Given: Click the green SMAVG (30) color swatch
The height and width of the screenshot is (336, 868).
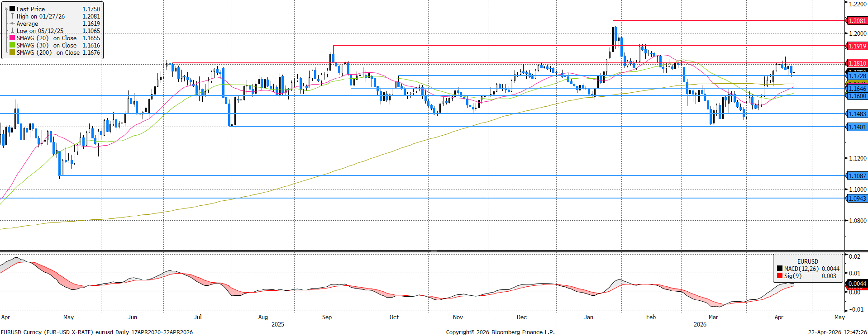Looking at the screenshot, I should click(x=12, y=45).
